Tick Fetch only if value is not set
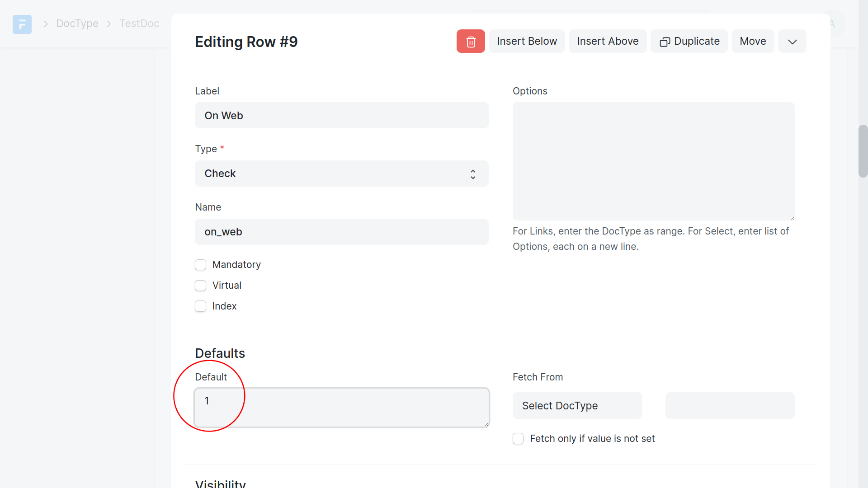 [518, 439]
